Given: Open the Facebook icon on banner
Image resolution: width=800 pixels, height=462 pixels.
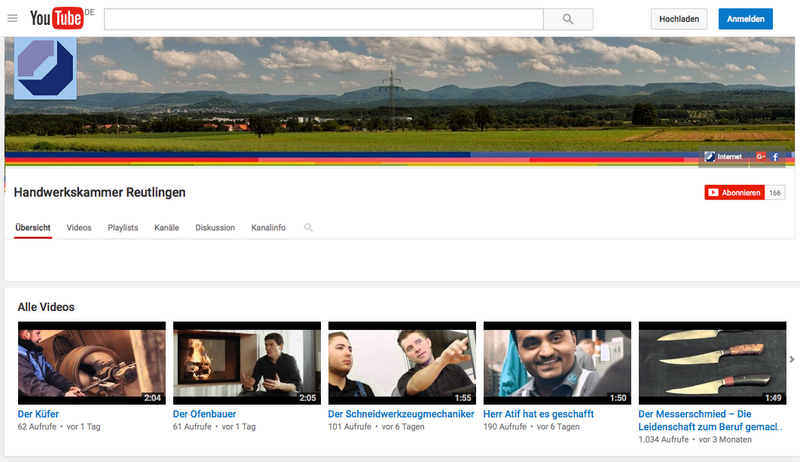Looking at the screenshot, I should (x=775, y=157).
